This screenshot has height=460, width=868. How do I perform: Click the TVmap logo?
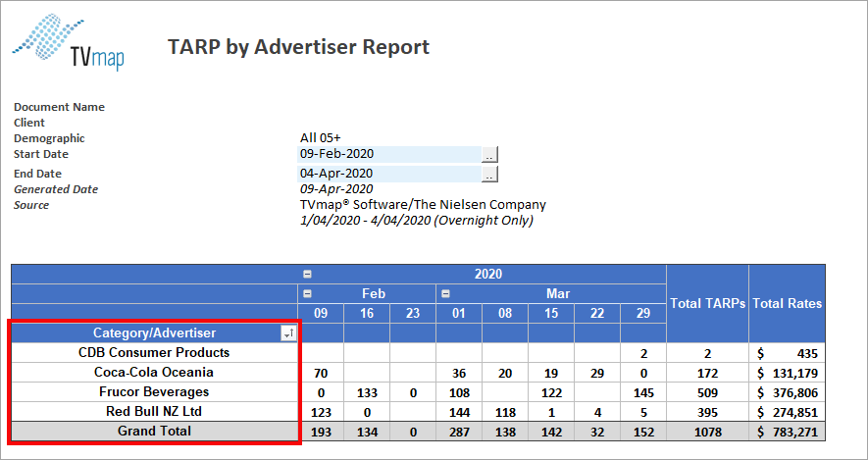[68, 43]
